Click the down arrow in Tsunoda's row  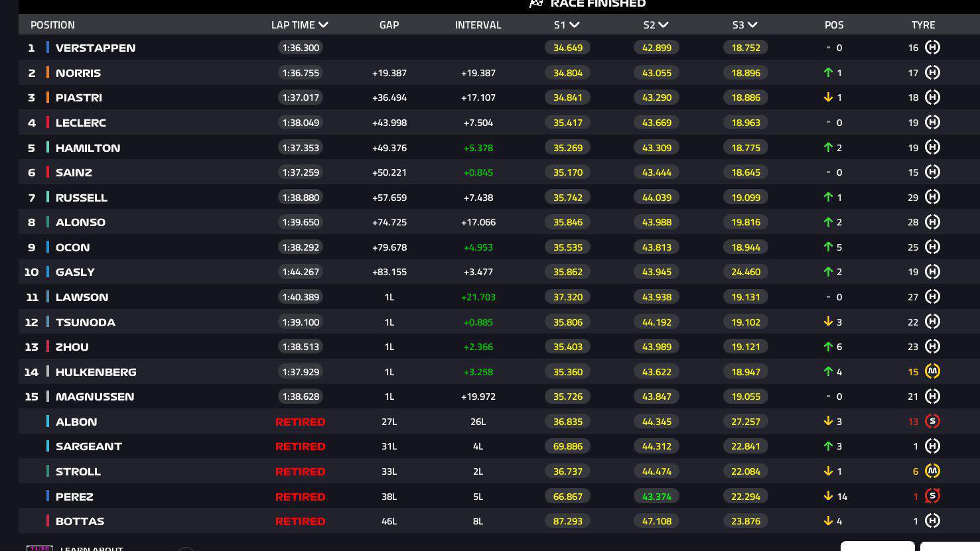click(828, 322)
